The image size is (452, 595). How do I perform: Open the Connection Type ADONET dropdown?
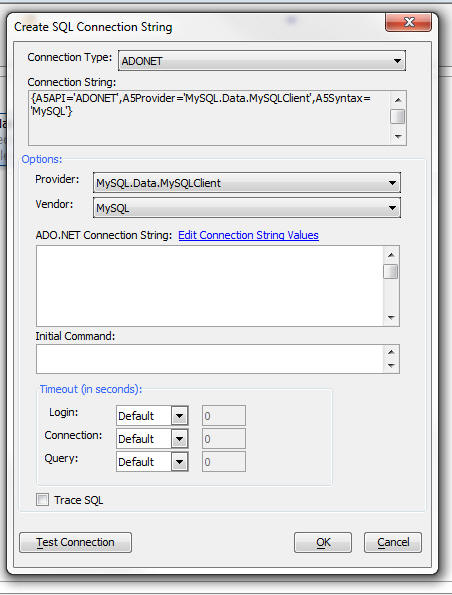(x=262, y=61)
